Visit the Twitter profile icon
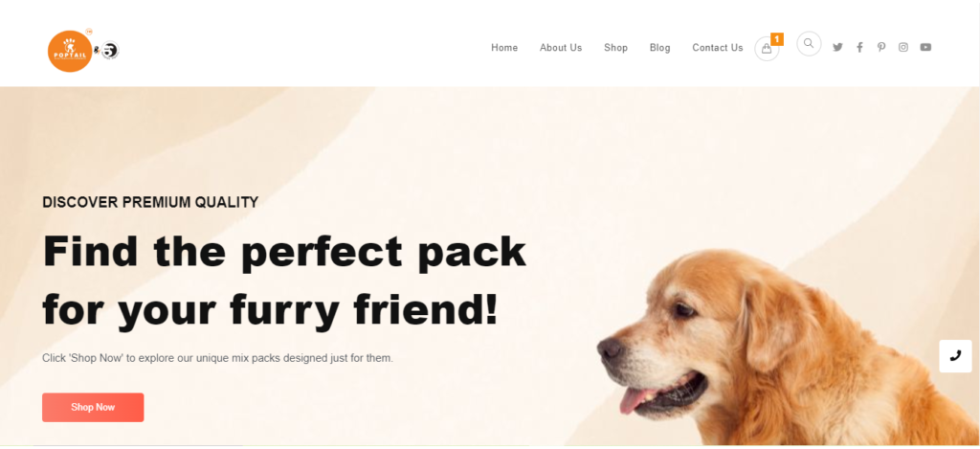 coord(837,48)
